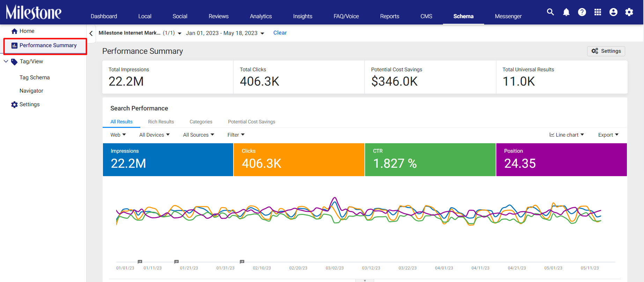Open the search icon in header
The image size is (644, 282).
550,12
